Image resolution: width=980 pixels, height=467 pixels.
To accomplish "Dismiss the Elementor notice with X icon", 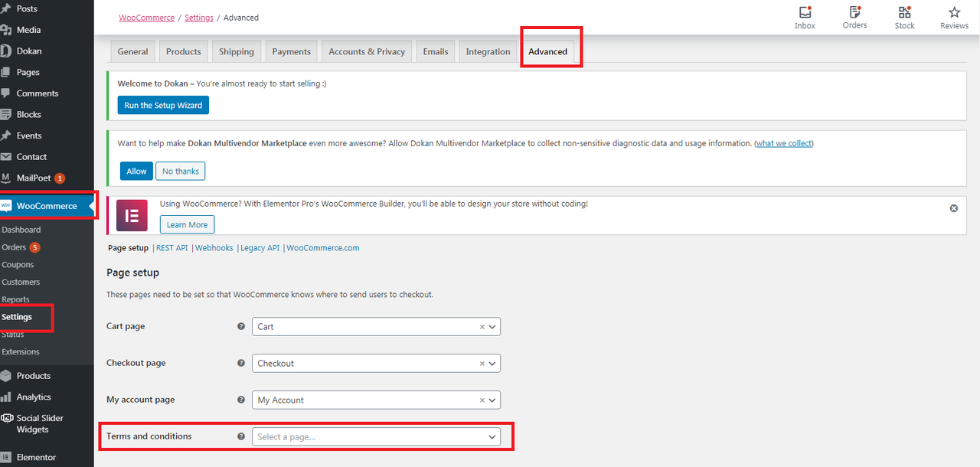I will [x=954, y=208].
